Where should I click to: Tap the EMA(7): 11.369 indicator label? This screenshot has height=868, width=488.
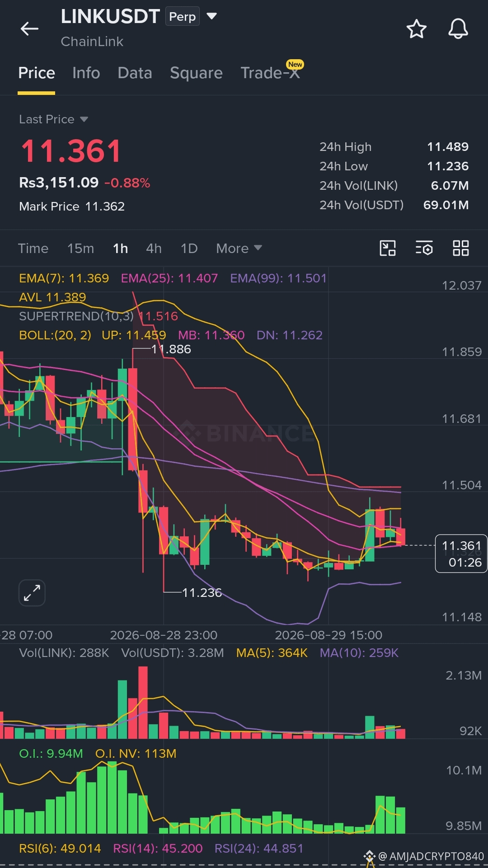64,278
